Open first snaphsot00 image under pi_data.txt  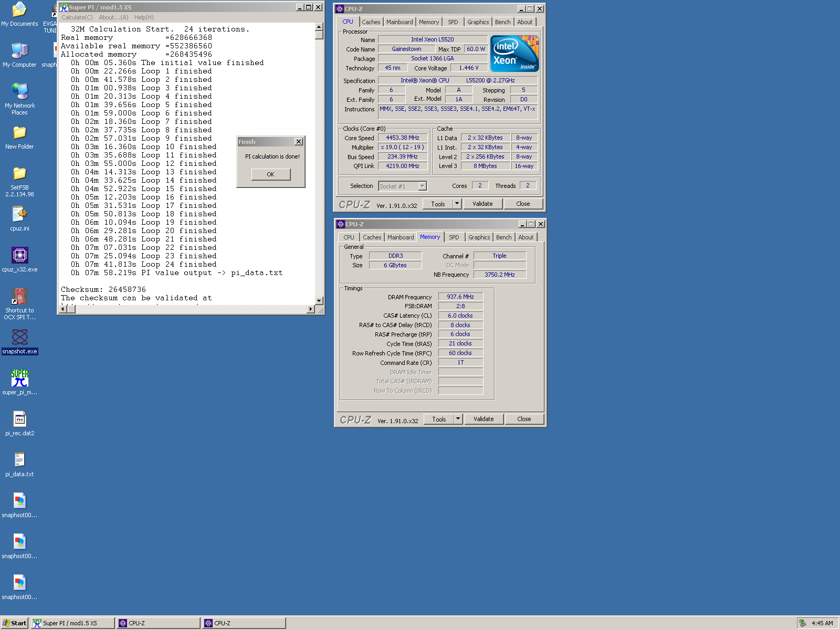point(19,505)
